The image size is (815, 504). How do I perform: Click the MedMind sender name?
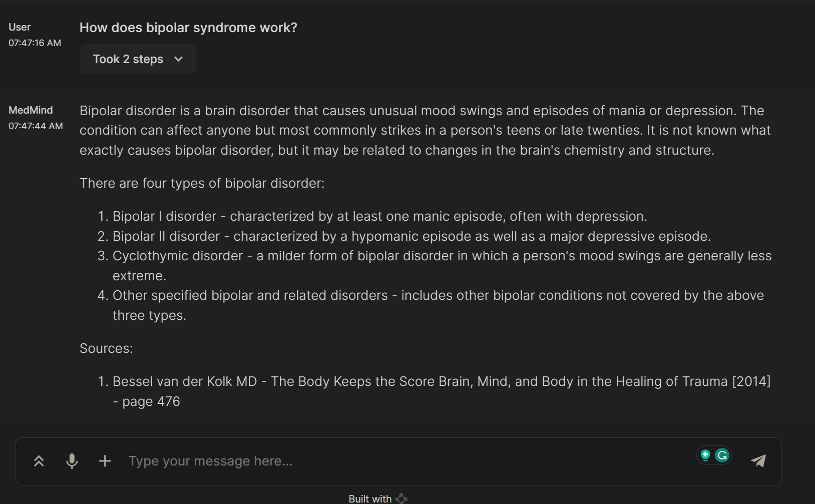[x=31, y=110]
